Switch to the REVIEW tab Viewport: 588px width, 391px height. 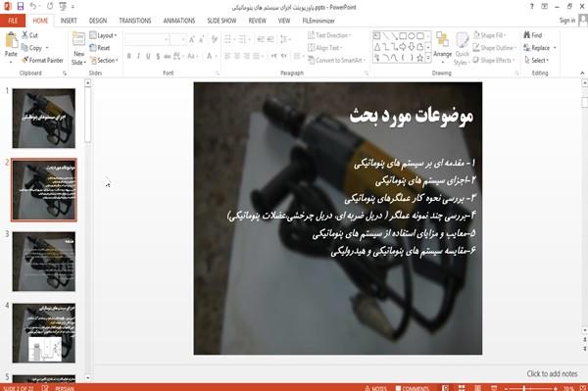[x=257, y=21]
